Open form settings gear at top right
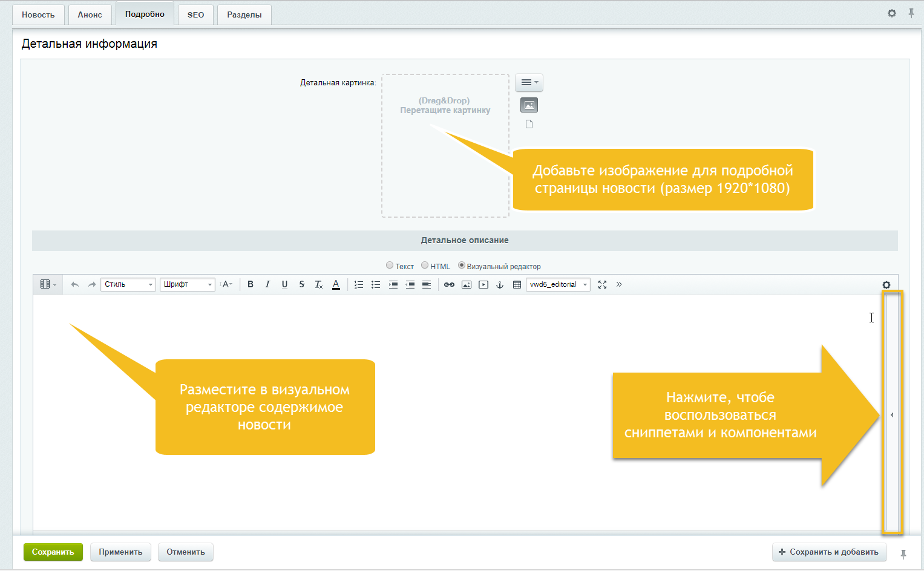Viewport: 924px width, 571px height. pos(892,13)
